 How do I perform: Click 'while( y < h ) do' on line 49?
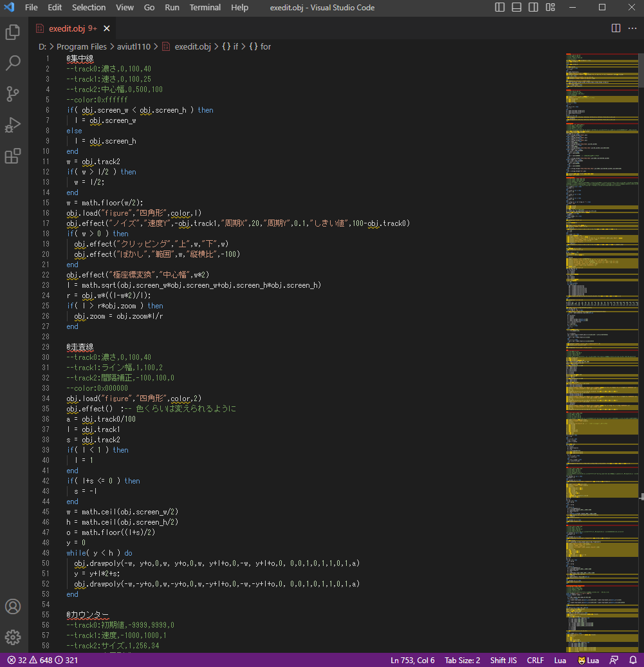[x=100, y=553]
